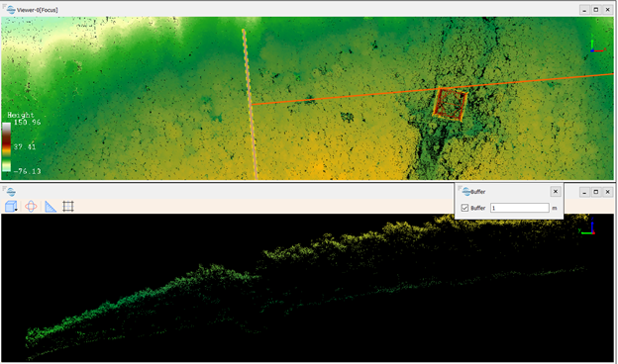The height and width of the screenshot is (364, 618).
Task: Click the Buffer distance input field
Action: (x=520, y=208)
